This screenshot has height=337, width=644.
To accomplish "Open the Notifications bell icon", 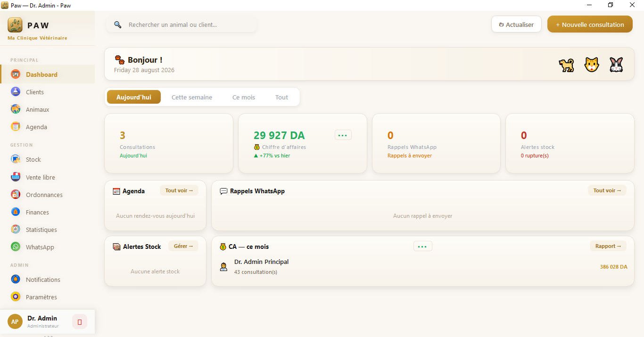I will pyautogui.click(x=16, y=279).
